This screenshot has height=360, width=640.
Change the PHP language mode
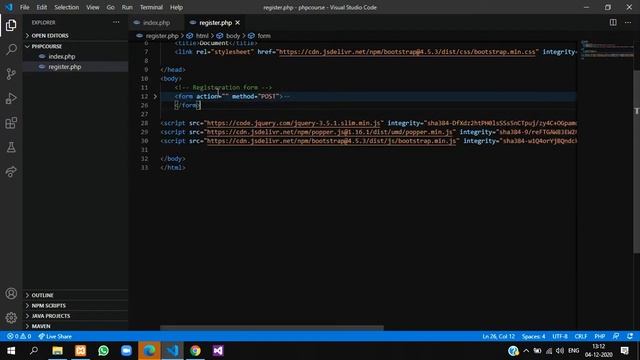[x=600, y=336]
